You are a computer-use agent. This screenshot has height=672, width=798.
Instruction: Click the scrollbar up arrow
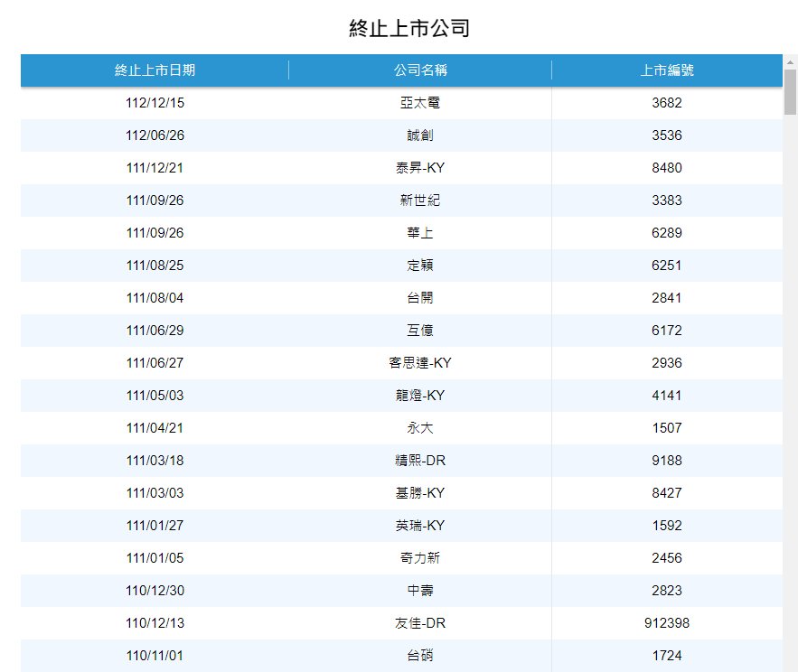[790, 61]
